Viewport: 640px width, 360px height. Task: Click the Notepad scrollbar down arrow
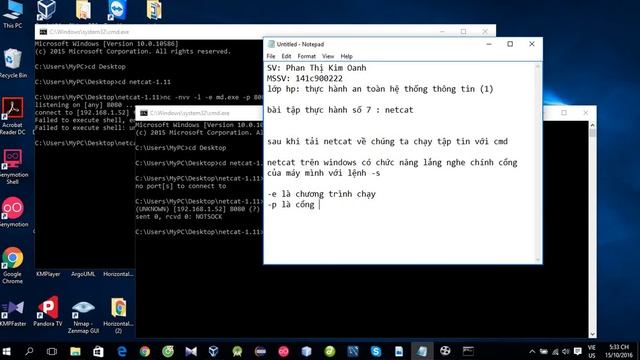(538, 260)
